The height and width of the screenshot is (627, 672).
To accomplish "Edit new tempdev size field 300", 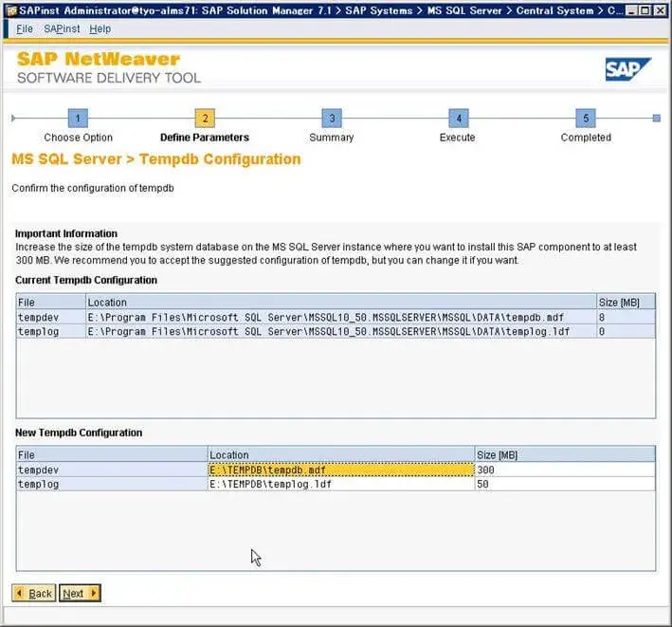I will coord(565,470).
